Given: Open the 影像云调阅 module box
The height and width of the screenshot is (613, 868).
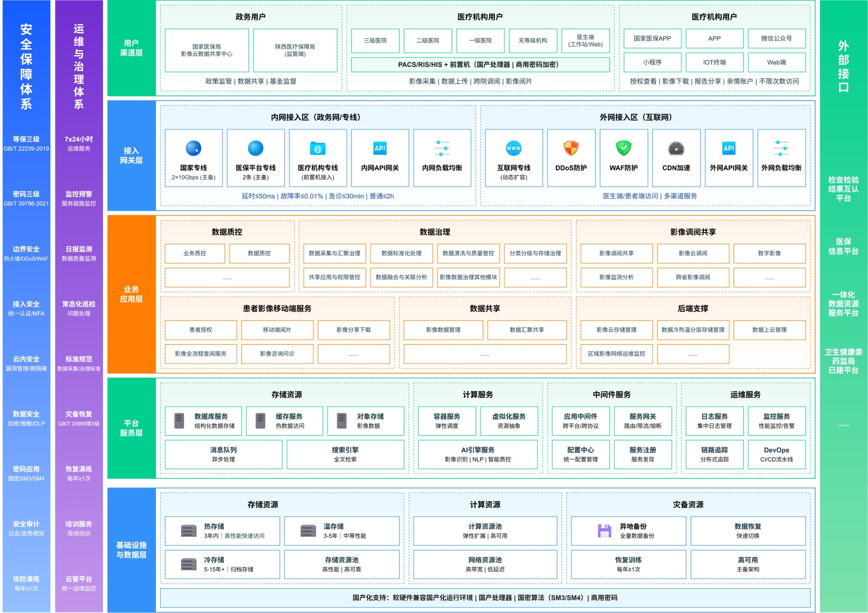Looking at the screenshot, I should pos(693,253).
